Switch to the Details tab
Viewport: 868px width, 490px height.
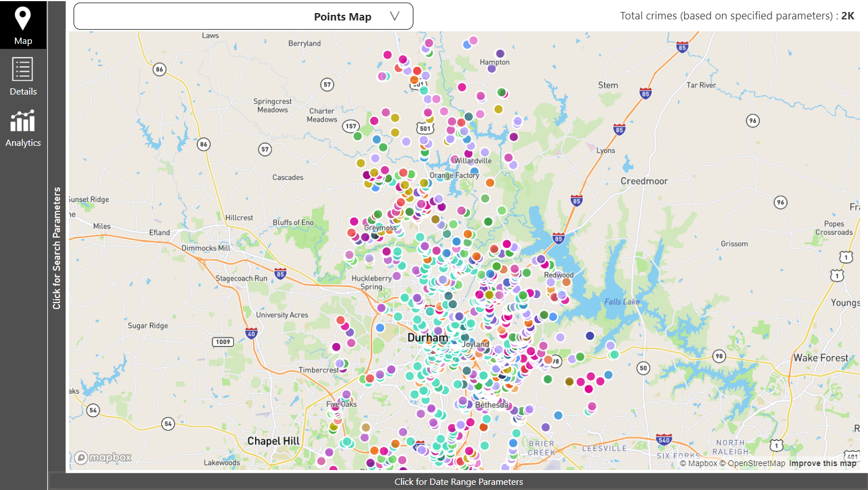(x=23, y=77)
